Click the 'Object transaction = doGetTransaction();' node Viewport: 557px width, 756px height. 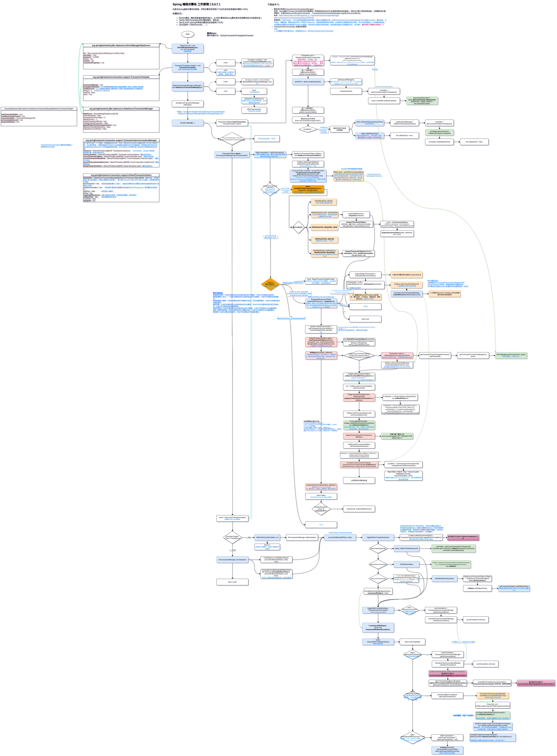(270, 155)
